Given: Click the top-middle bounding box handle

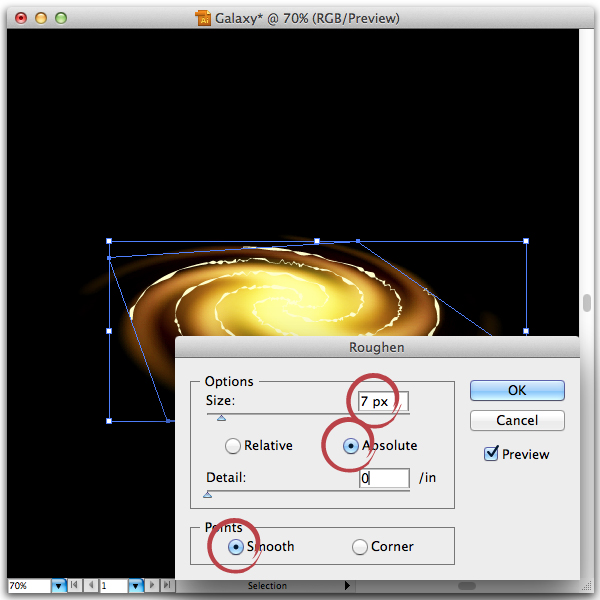Looking at the screenshot, I should pos(317,241).
